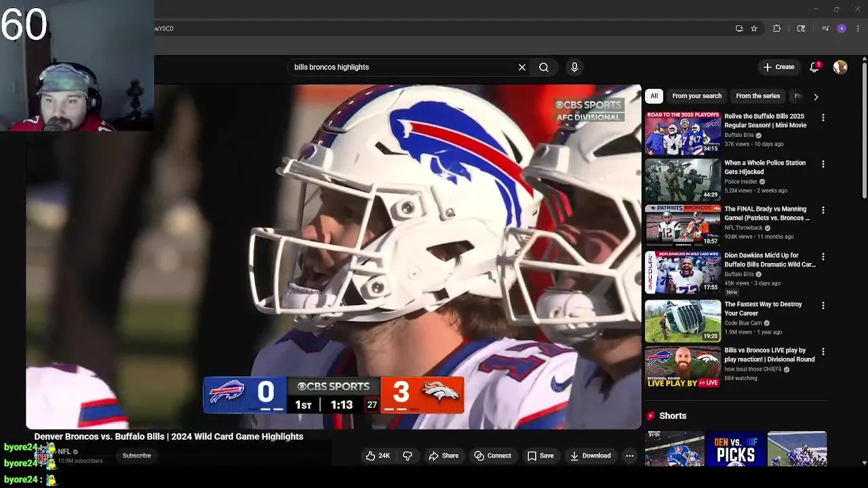Select the From the series chip
This screenshot has height=488, width=868.
point(757,96)
